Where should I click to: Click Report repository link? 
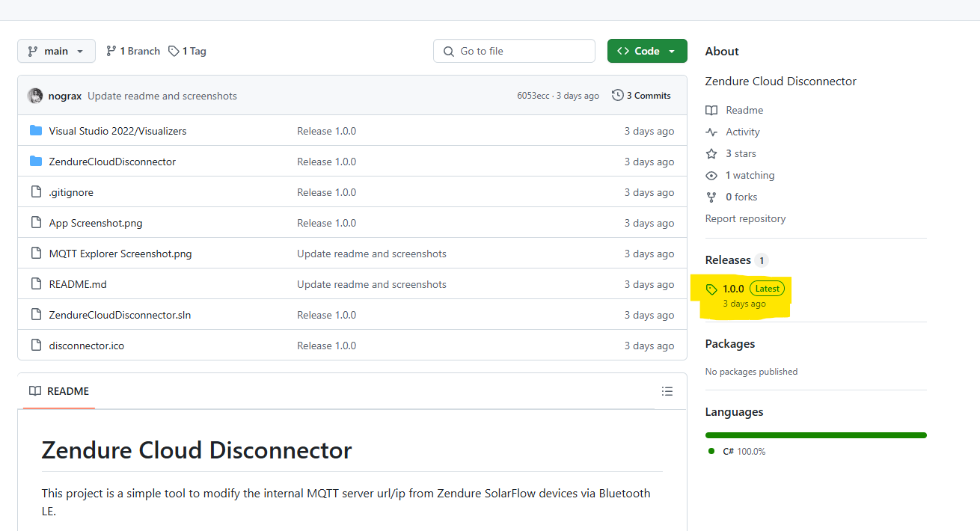pyautogui.click(x=745, y=218)
